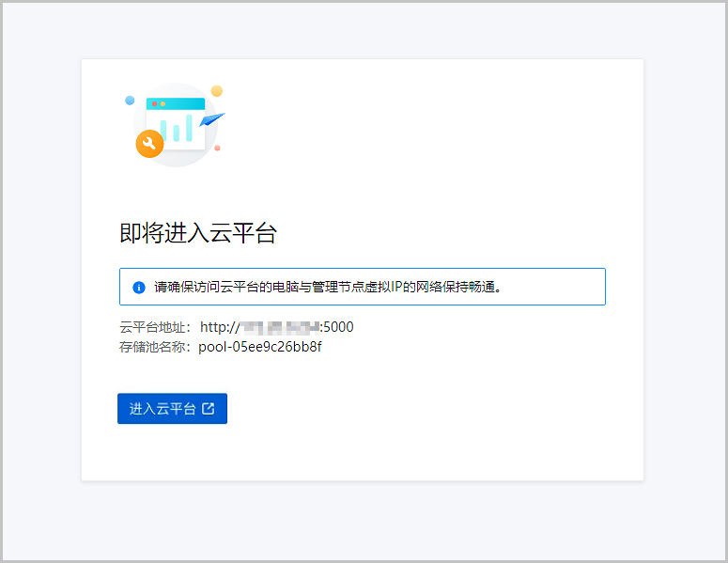
Task: Click the bar chart graphic in illustration
Action: pos(177,128)
